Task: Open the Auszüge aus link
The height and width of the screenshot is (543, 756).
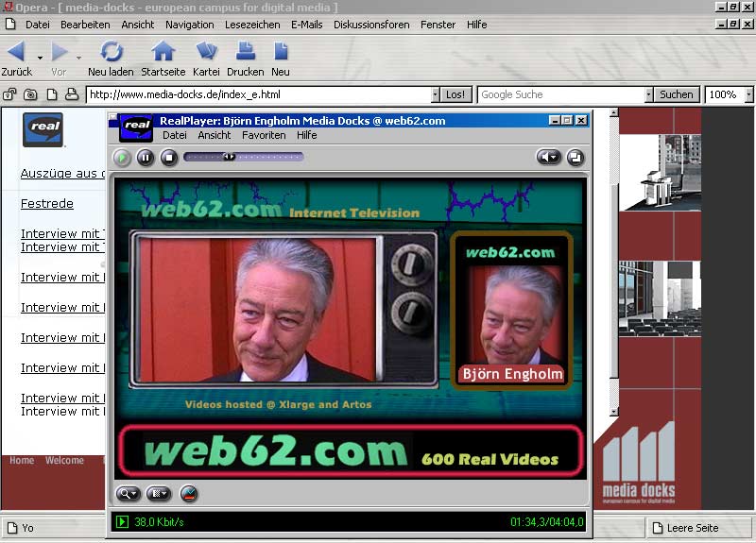Action: pyautogui.click(x=62, y=174)
